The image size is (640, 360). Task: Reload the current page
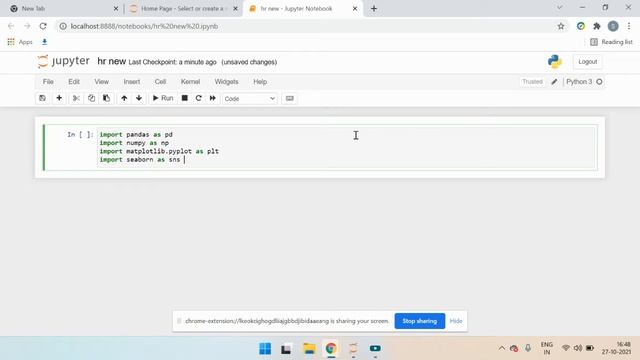tap(43, 26)
